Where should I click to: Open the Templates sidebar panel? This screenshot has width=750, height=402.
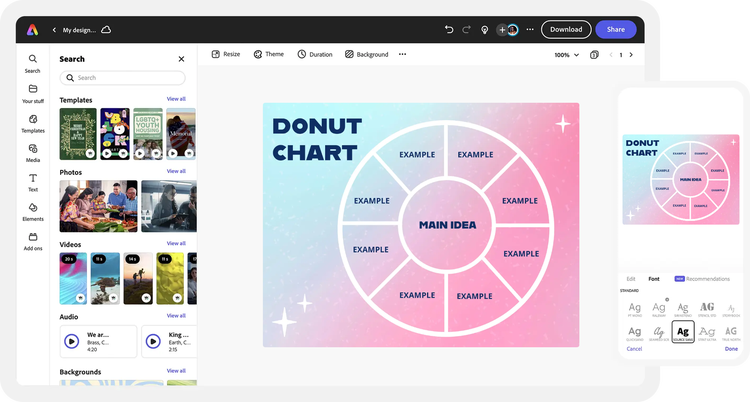33,123
